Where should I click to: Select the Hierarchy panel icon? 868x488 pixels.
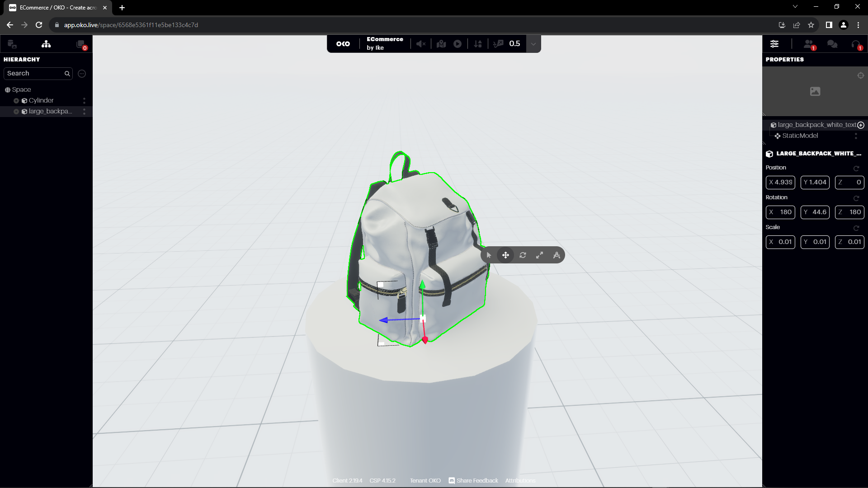click(46, 44)
